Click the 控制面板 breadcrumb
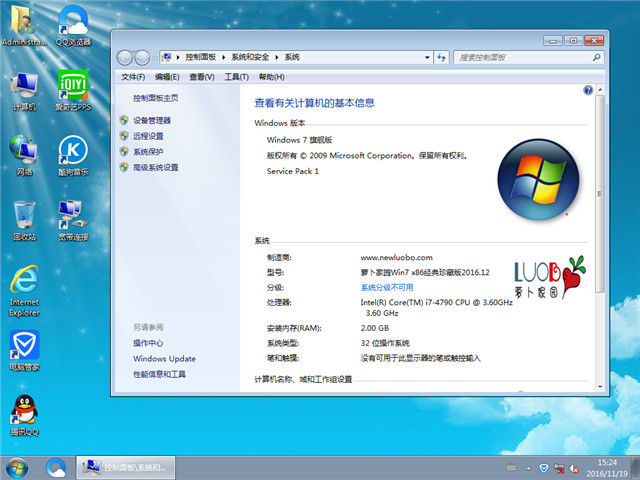The height and width of the screenshot is (480, 640). tap(200, 57)
